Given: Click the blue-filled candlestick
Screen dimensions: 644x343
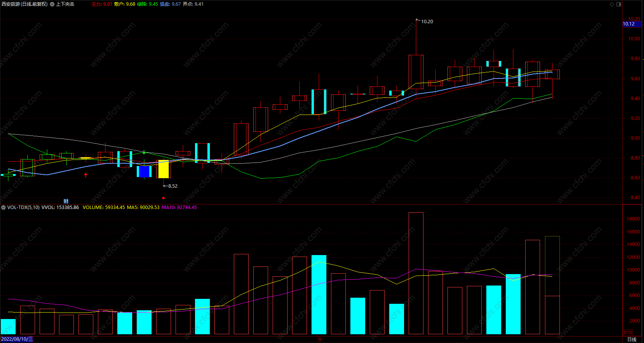Looking at the screenshot, I should tap(144, 171).
